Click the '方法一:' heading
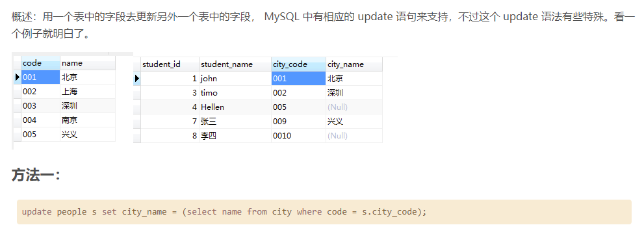Screen dimensions: 644x238 36,175
